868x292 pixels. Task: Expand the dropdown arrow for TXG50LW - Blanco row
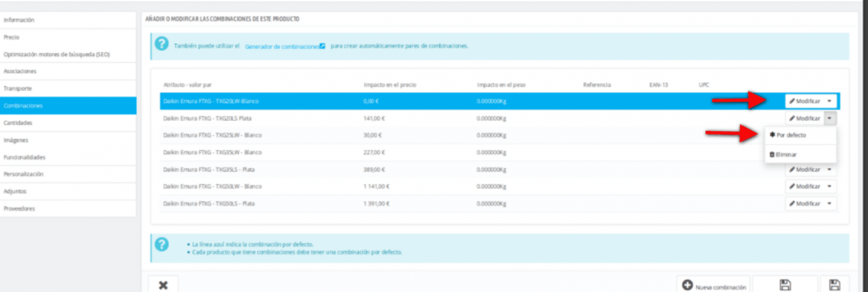(x=830, y=187)
